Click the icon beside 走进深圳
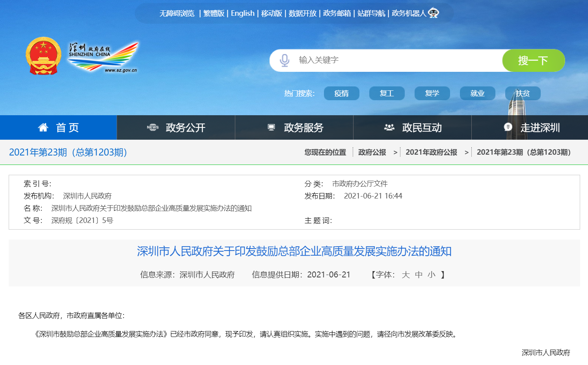588x365 pixels. pyautogui.click(x=508, y=127)
